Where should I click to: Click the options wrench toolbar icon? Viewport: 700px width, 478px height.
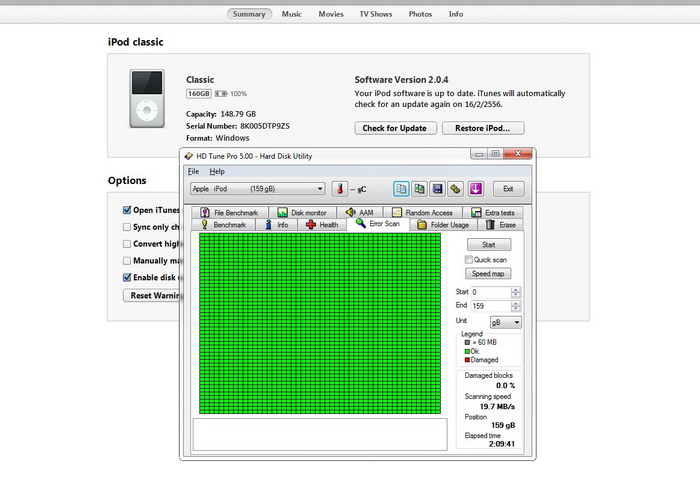coord(455,188)
